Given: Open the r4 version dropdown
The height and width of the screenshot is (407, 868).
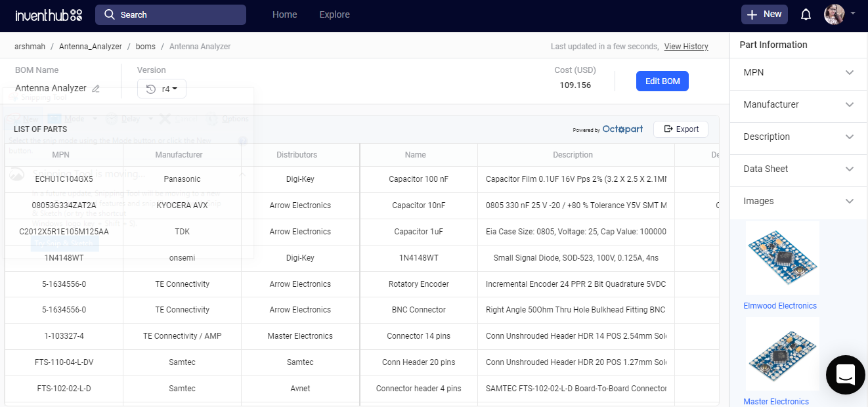Looking at the screenshot, I should pyautogui.click(x=162, y=89).
